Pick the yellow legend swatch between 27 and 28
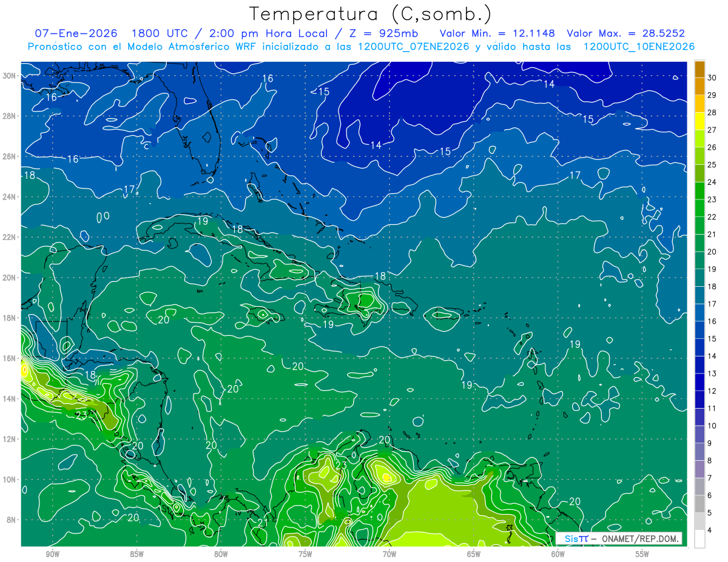This screenshot has width=728, height=562. pos(699,121)
